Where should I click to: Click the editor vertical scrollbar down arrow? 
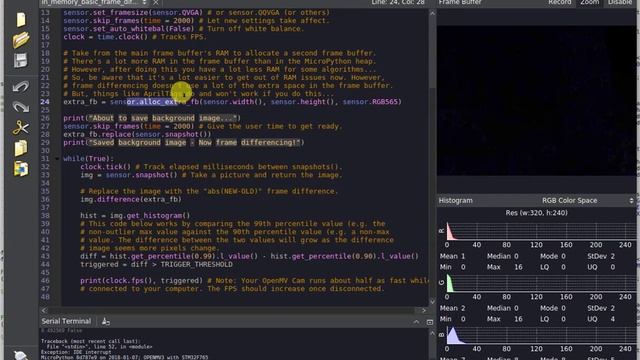(x=432, y=302)
